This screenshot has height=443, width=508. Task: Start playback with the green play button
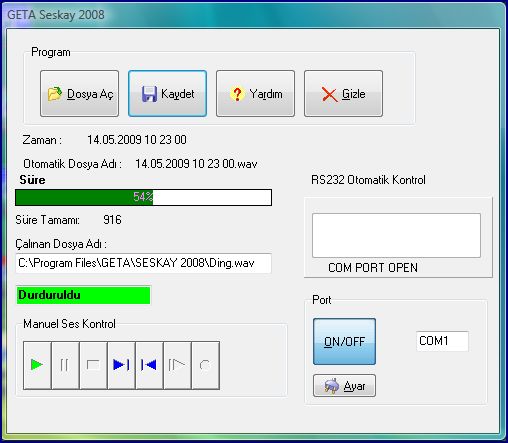37,365
